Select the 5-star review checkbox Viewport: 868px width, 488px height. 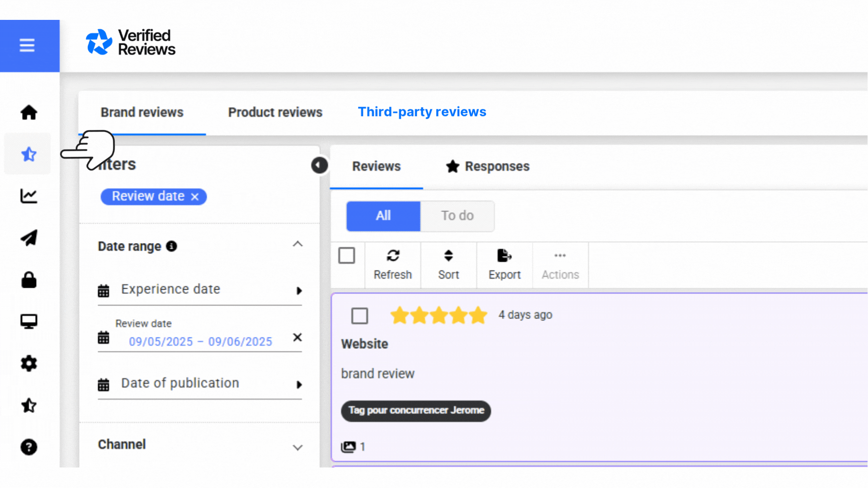coord(359,315)
